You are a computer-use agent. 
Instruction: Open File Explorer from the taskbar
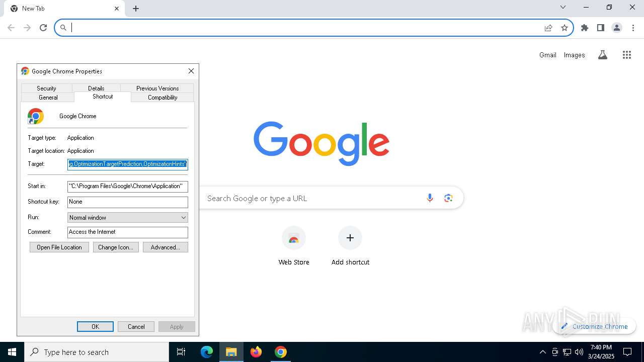point(231,352)
